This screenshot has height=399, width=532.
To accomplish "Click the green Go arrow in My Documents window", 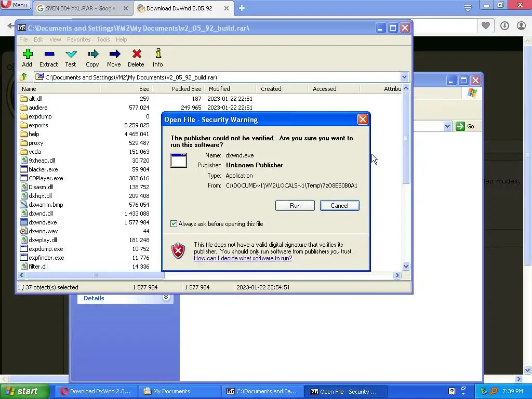I will click(x=460, y=126).
